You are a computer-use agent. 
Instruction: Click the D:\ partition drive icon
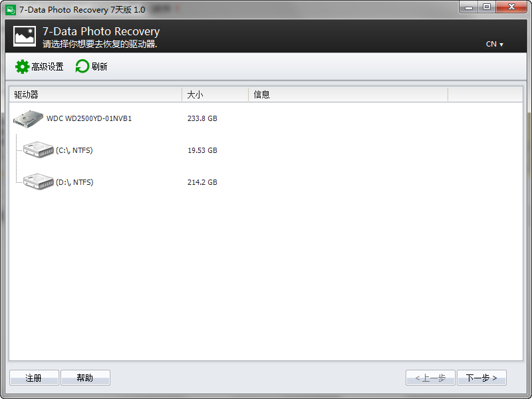click(39, 182)
